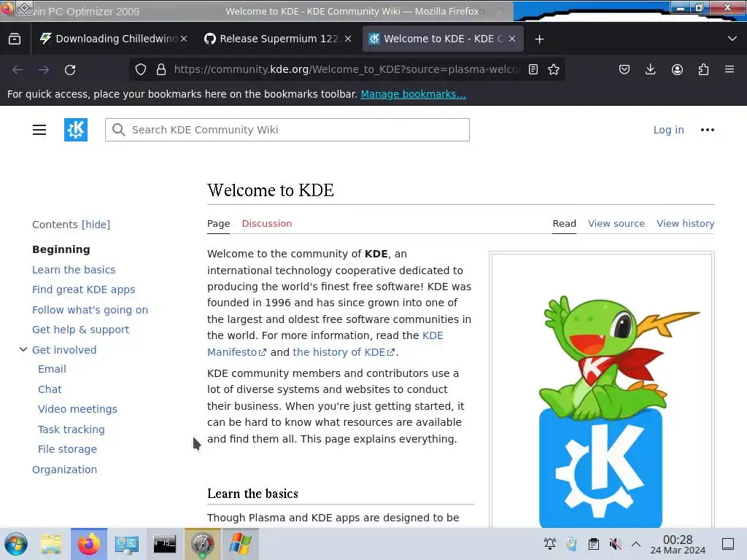Jump to Task tracking subsection
This screenshot has width=747, height=560.
pos(71,429)
